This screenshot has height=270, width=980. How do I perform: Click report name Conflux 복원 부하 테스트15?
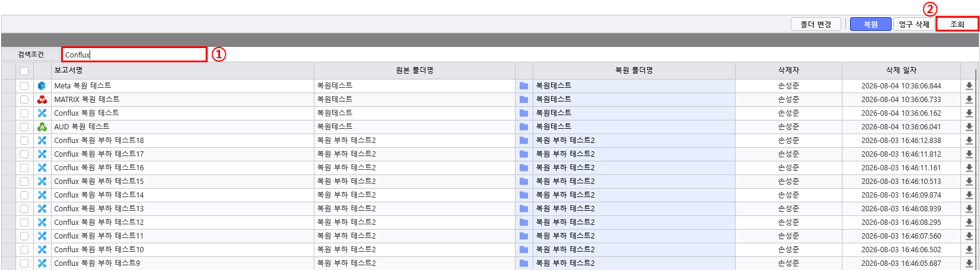[99, 182]
